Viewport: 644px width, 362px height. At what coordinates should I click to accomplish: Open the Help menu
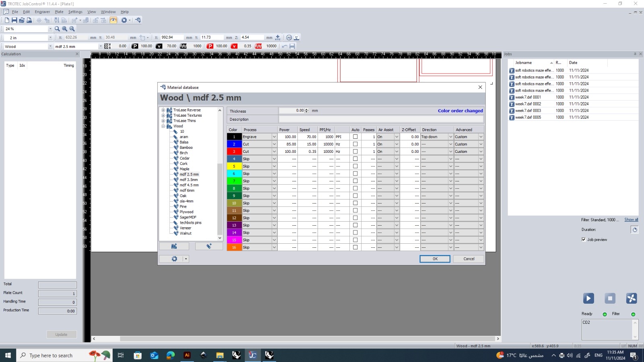pyautogui.click(x=125, y=12)
